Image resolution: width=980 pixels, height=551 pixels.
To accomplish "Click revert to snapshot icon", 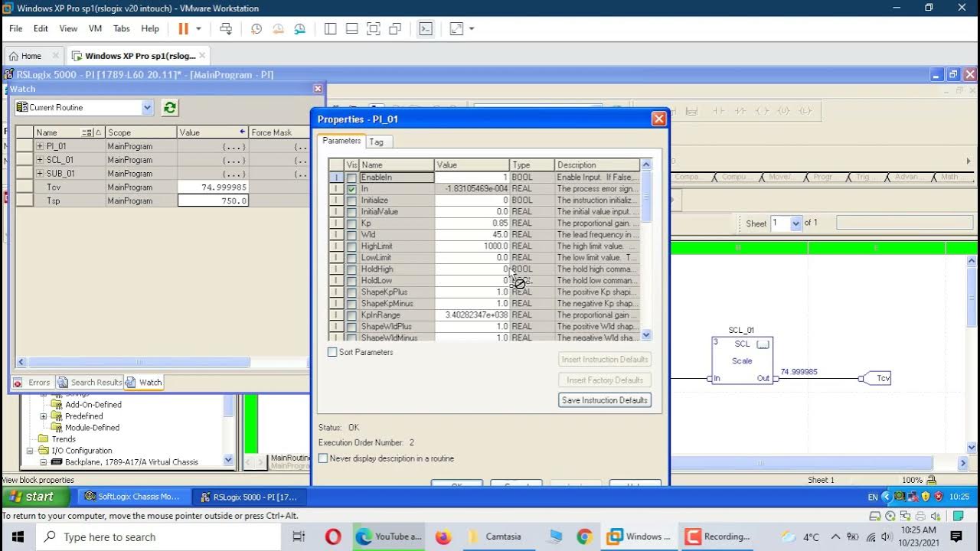I will tap(278, 28).
